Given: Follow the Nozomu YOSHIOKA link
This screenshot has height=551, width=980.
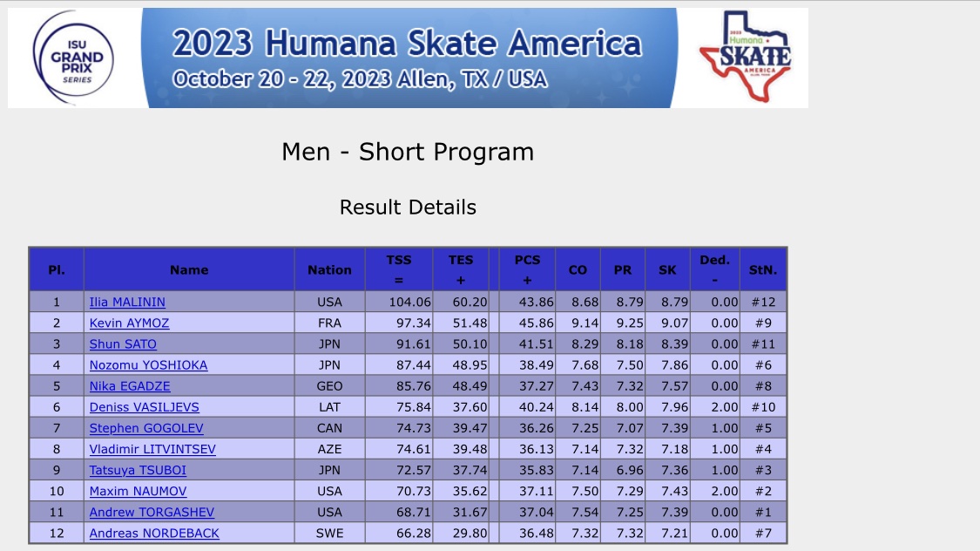Looking at the screenshot, I should [148, 365].
